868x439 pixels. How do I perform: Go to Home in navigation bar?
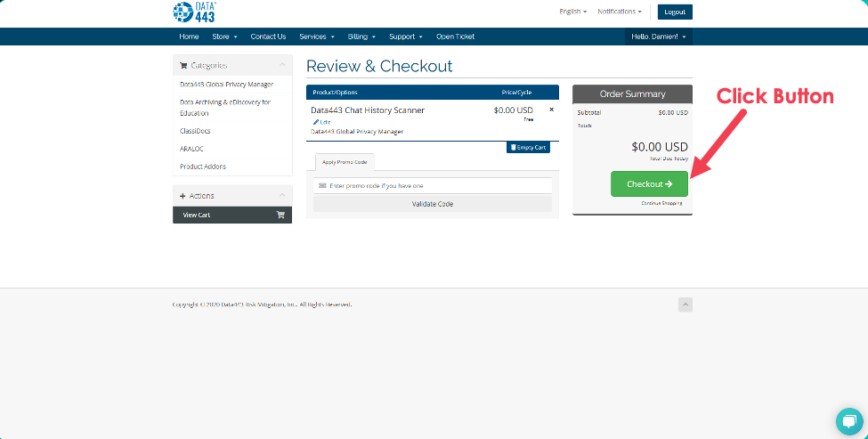coord(189,37)
